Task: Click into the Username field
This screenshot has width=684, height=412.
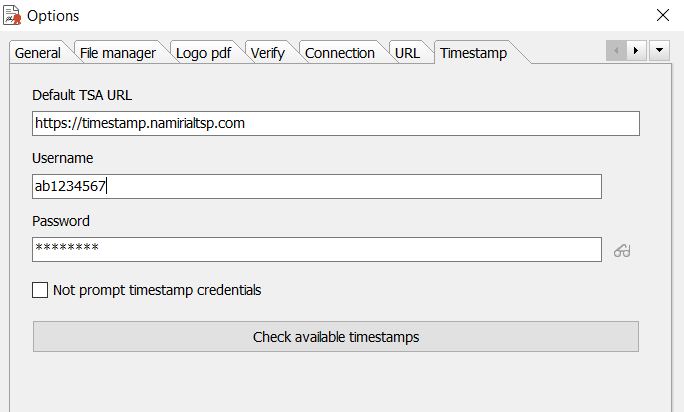Action: coord(317,186)
